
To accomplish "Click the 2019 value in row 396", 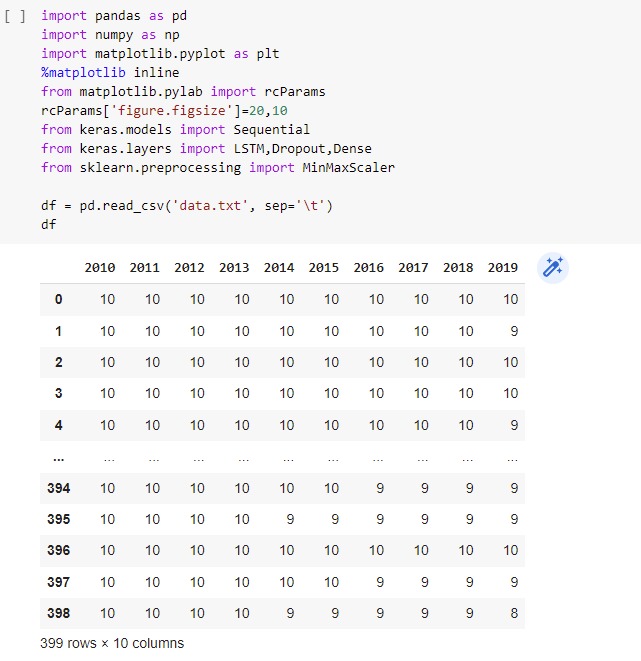I will click(x=511, y=550).
